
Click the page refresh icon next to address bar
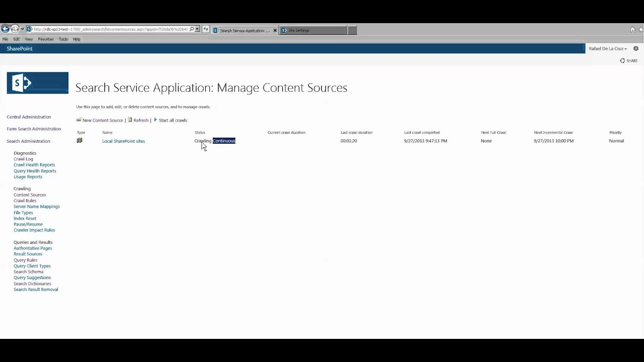pos(206,30)
